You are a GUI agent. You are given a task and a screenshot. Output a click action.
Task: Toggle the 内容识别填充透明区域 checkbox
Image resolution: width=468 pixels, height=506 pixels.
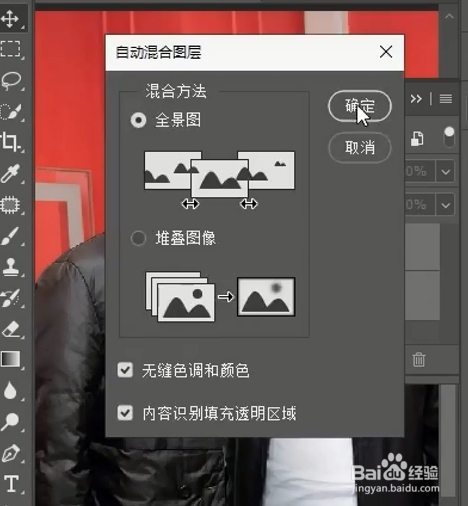click(125, 413)
